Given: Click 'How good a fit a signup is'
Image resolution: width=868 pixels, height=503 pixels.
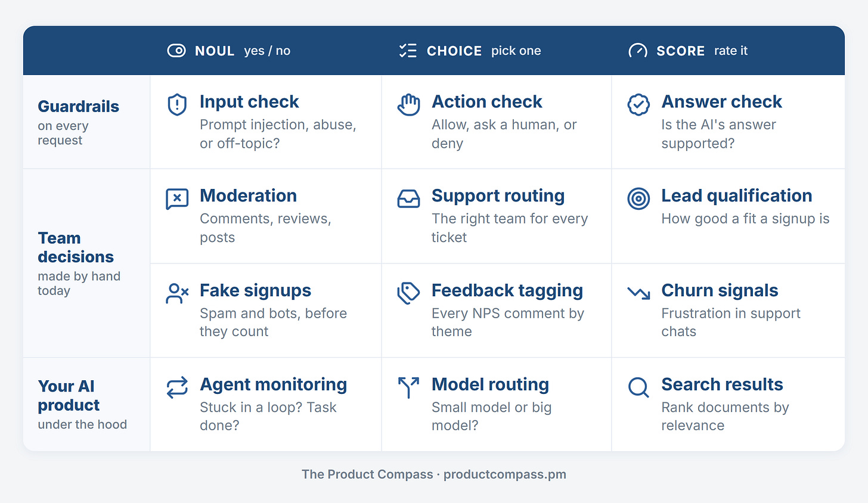Looking at the screenshot, I should [745, 219].
